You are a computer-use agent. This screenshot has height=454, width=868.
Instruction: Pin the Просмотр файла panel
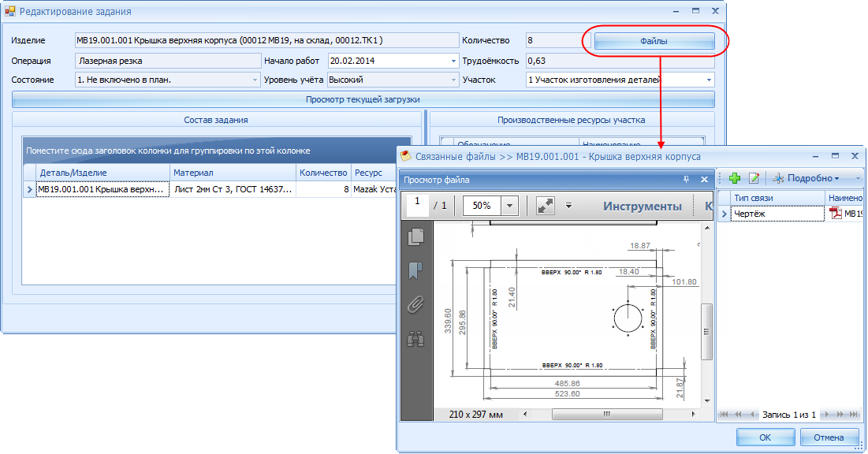tap(687, 180)
